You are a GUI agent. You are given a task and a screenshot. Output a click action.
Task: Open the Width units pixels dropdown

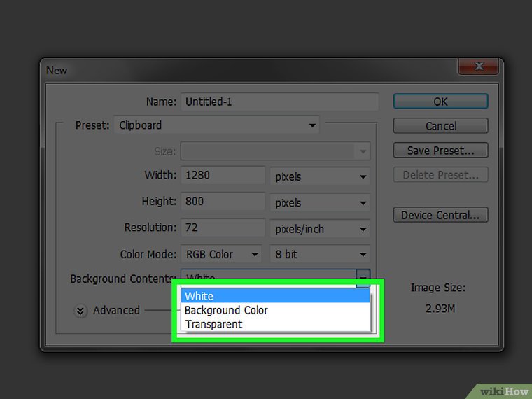319,177
